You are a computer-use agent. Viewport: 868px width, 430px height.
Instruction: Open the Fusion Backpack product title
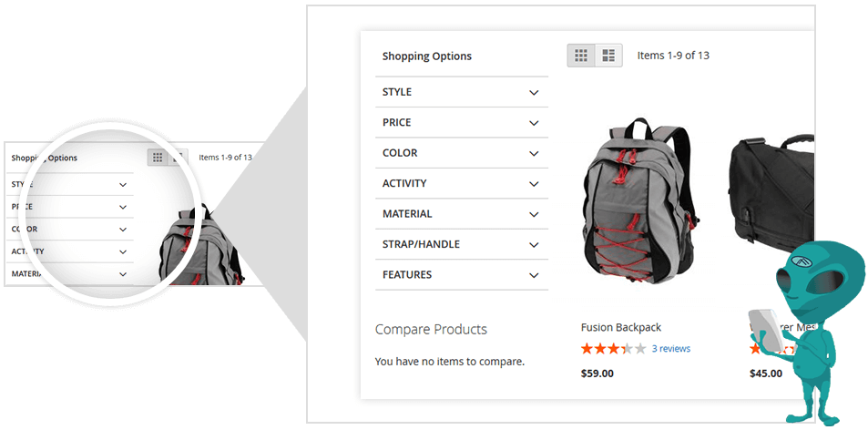(621, 327)
